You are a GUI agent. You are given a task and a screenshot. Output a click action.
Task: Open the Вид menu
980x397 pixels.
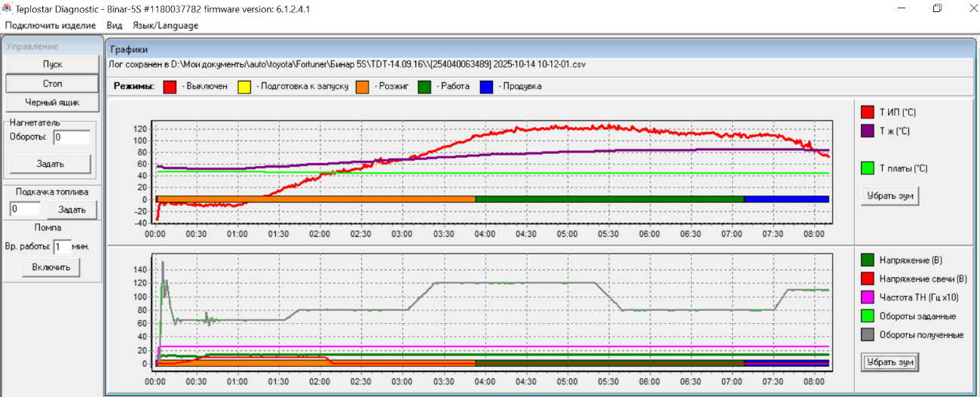[115, 25]
